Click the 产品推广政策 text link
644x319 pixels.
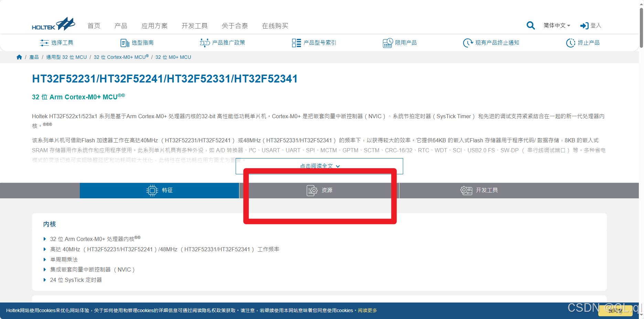229,43
